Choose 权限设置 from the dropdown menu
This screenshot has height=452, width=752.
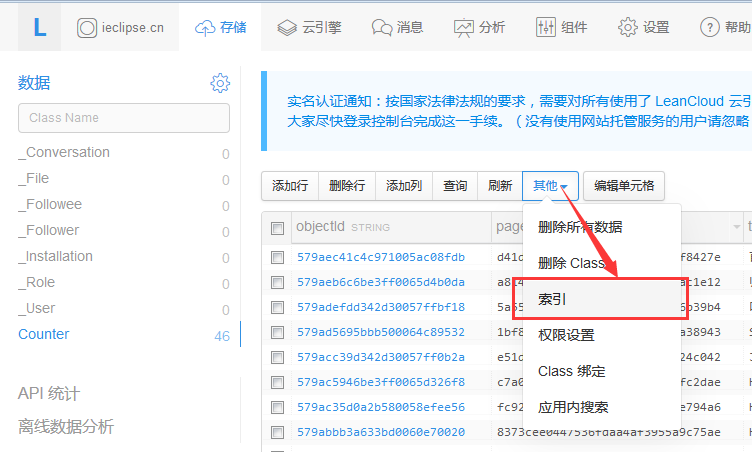[566, 335]
